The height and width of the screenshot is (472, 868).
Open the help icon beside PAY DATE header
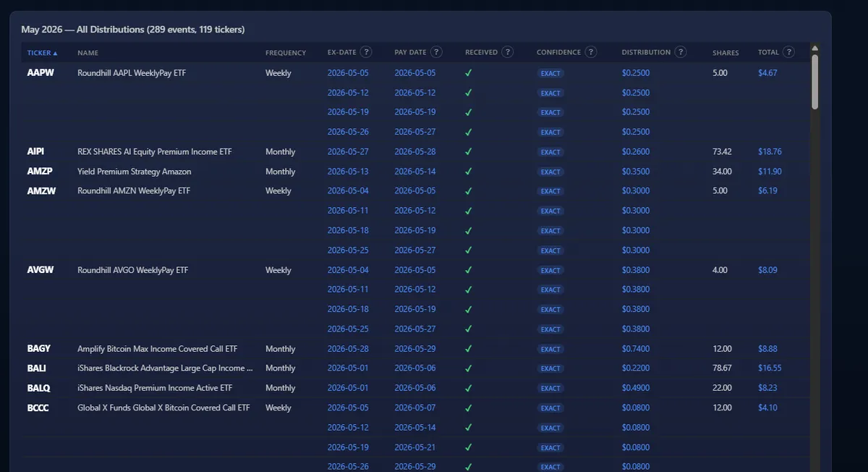click(436, 52)
